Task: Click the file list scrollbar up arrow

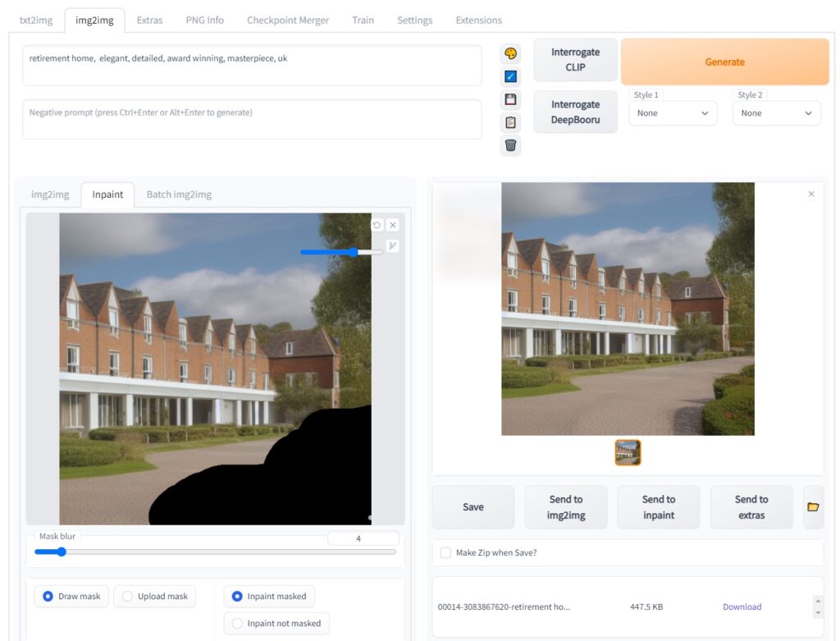Action: (x=818, y=600)
